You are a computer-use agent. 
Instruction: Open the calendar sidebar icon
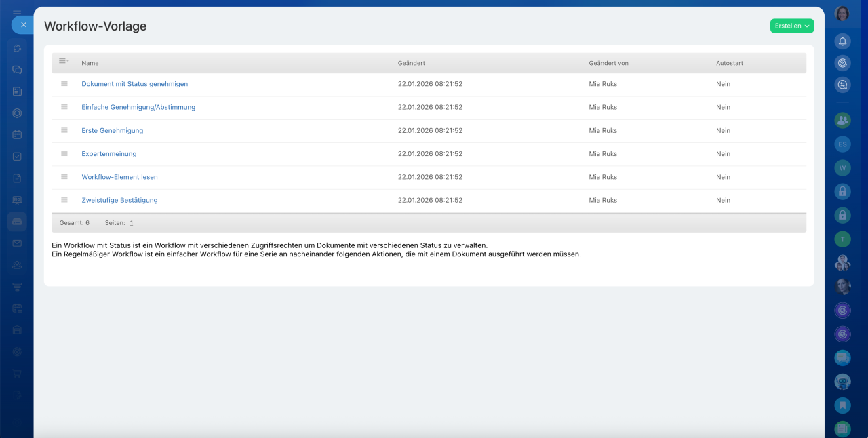(17, 134)
